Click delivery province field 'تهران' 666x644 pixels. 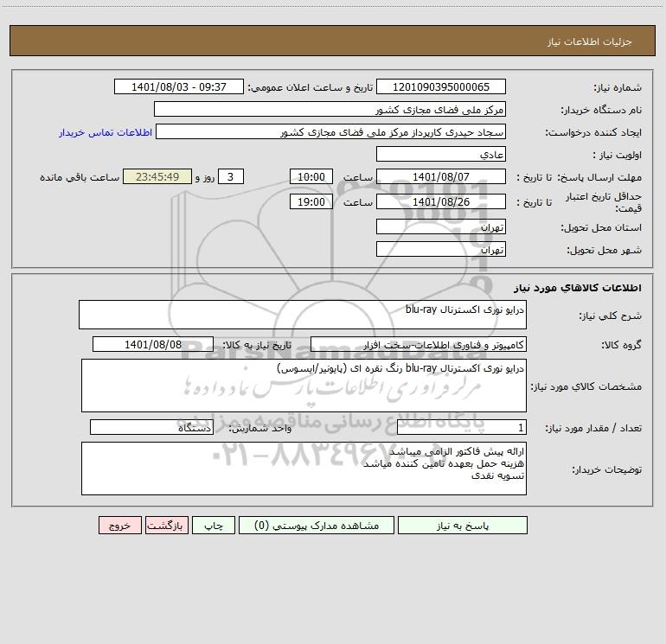[441, 226]
